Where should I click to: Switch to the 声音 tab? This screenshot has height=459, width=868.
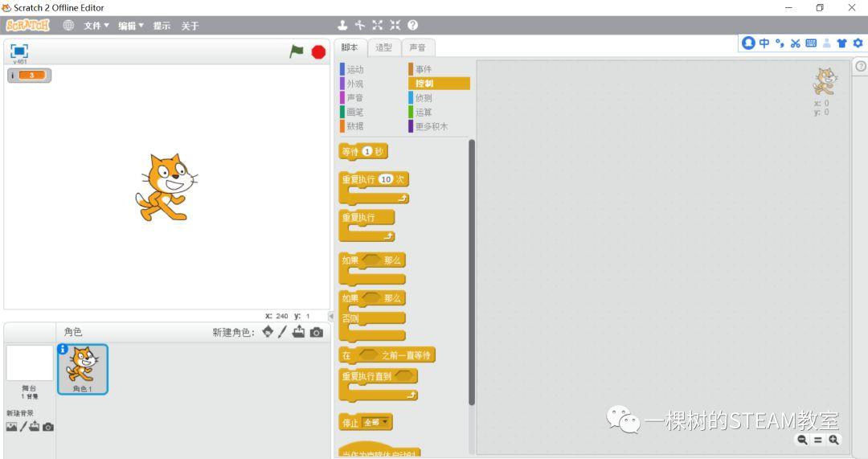click(418, 47)
